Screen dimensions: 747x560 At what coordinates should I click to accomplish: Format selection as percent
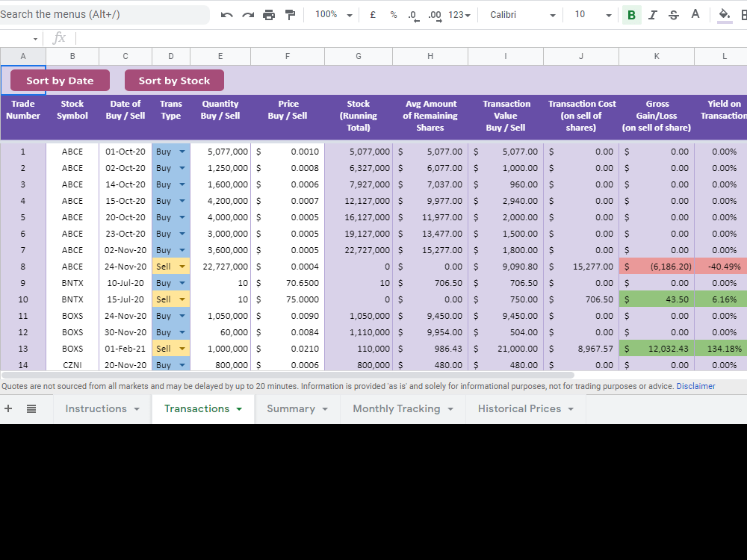coord(394,14)
